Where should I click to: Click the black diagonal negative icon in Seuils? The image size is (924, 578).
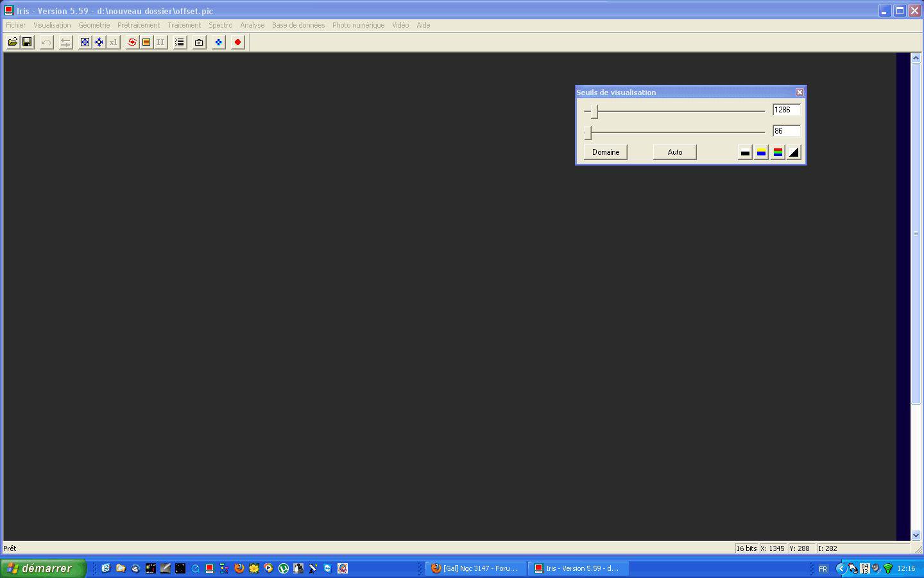794,152
